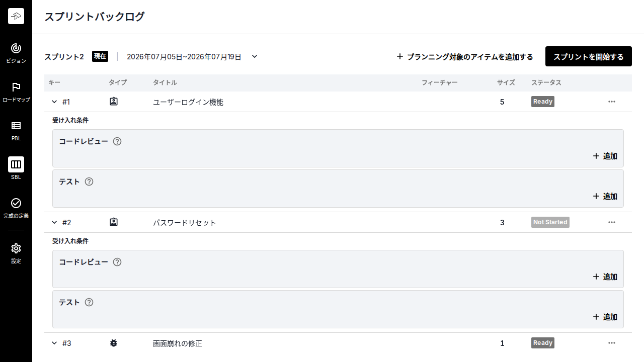This screenshot has height=362, width=644.
Task: Click the Ready status badge of #1
Action: click(543, 102)
